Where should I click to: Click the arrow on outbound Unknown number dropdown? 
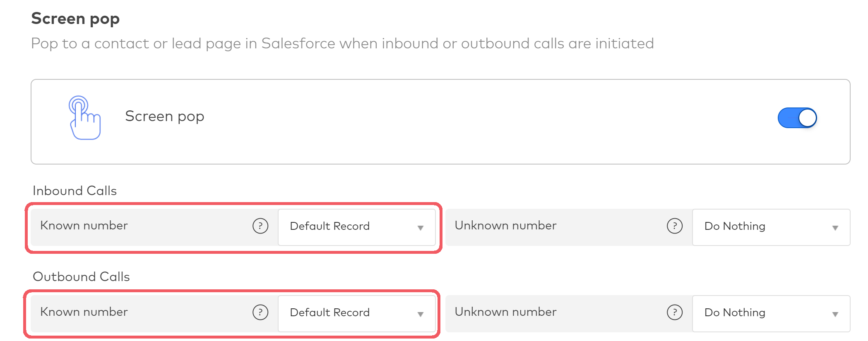tap(835, 314)
